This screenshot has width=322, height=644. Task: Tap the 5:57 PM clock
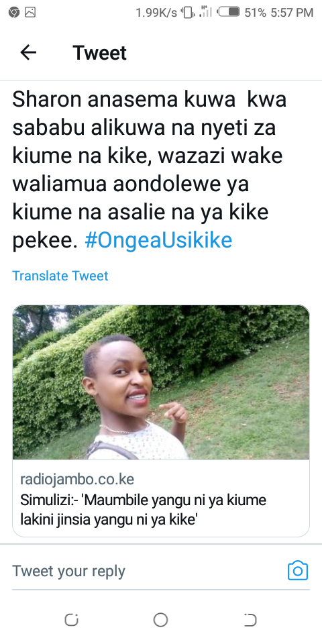click(x=292, y=13)
